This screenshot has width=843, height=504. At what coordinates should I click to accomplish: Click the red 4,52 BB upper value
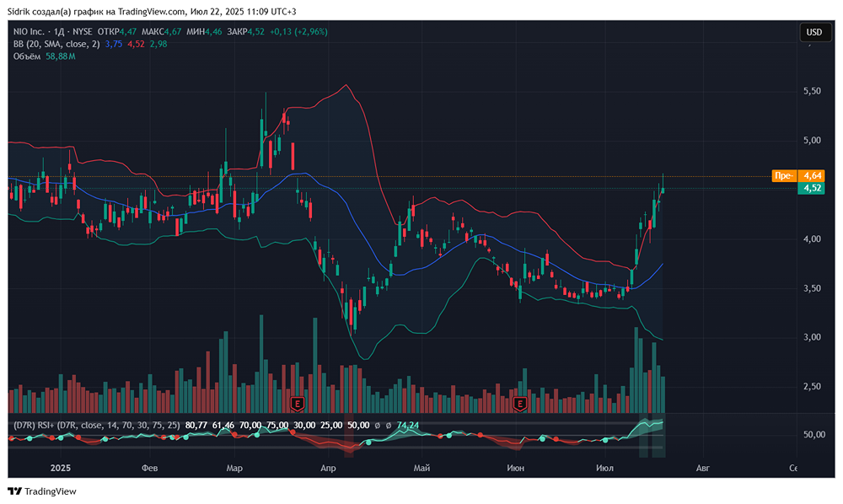point(136,44)
